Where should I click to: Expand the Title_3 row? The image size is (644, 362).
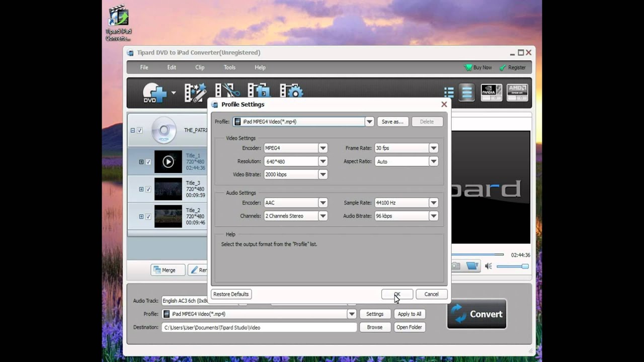coord(141,189)
